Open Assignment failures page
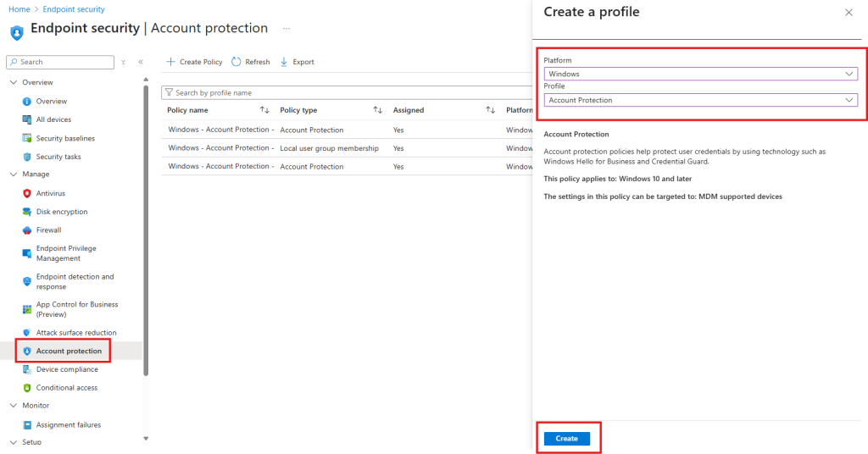 point(69,424)
